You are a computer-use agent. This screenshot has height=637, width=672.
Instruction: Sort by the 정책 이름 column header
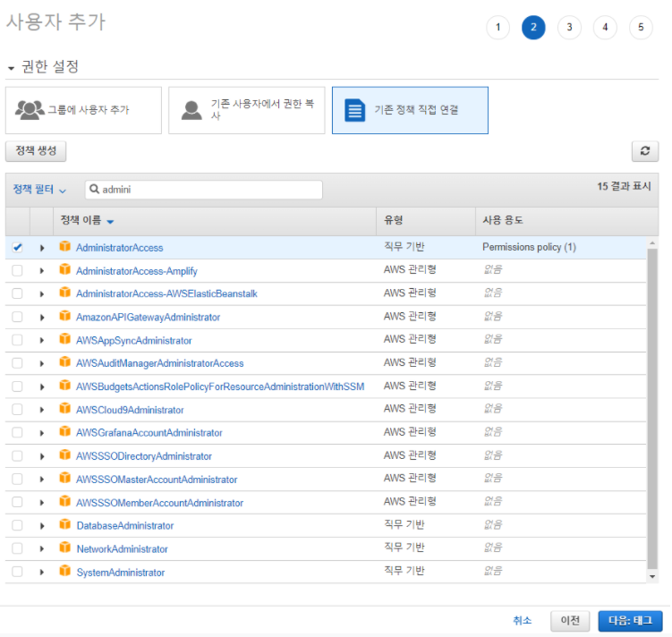87,221
